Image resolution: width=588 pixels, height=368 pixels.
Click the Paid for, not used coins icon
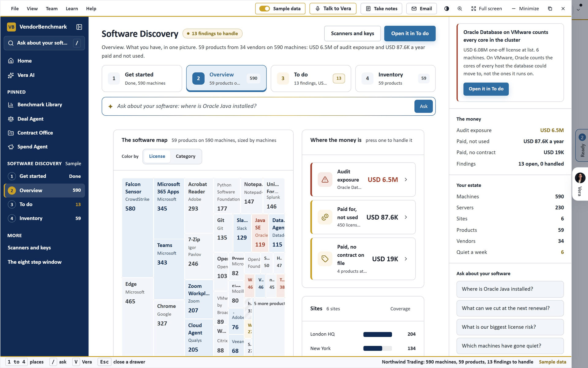(325, 217)
